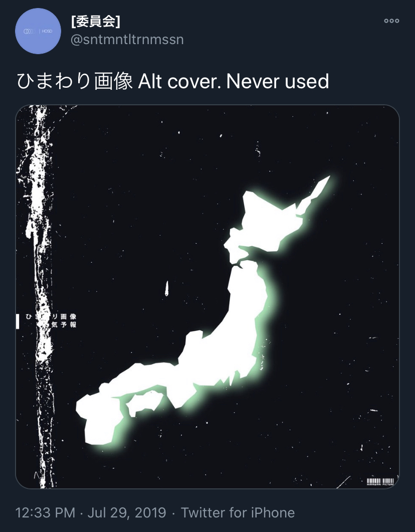The height and width of the screenshot is (532, 415).
Task: Tap the interlocking circles logo in avatar
Action: (29, 31)
